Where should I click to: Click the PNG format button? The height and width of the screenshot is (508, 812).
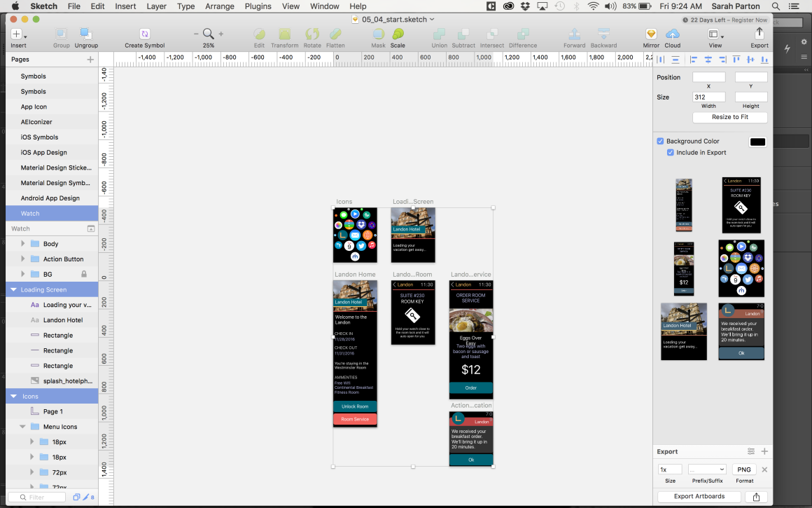[744, 469]
